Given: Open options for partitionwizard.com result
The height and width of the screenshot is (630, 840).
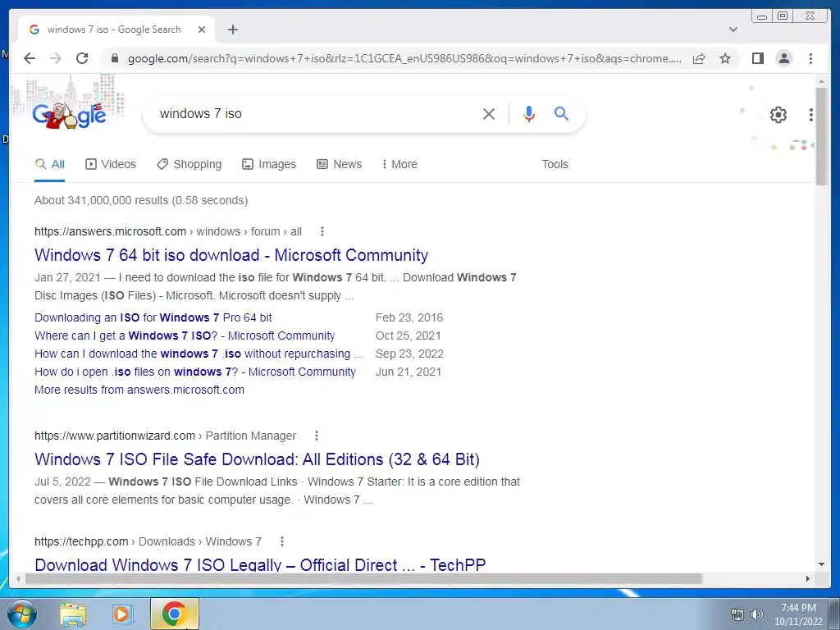Looking at the screenshot, I should click(317, 436).
